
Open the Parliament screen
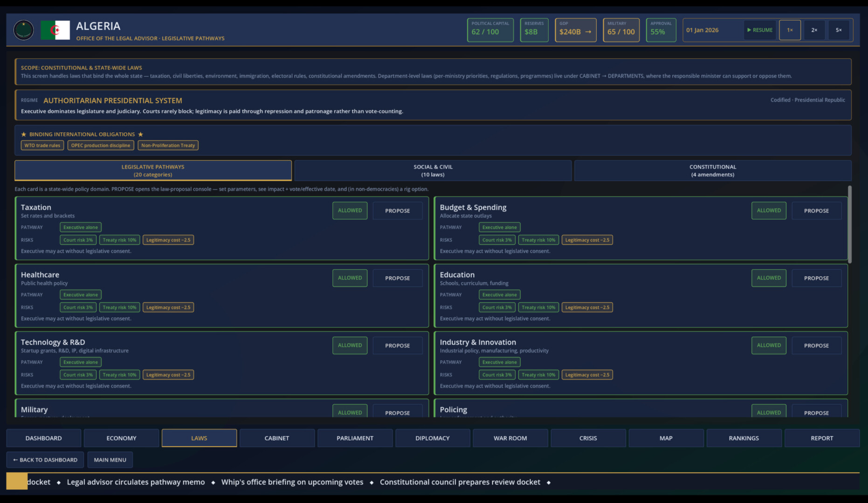tap(355, 438)
